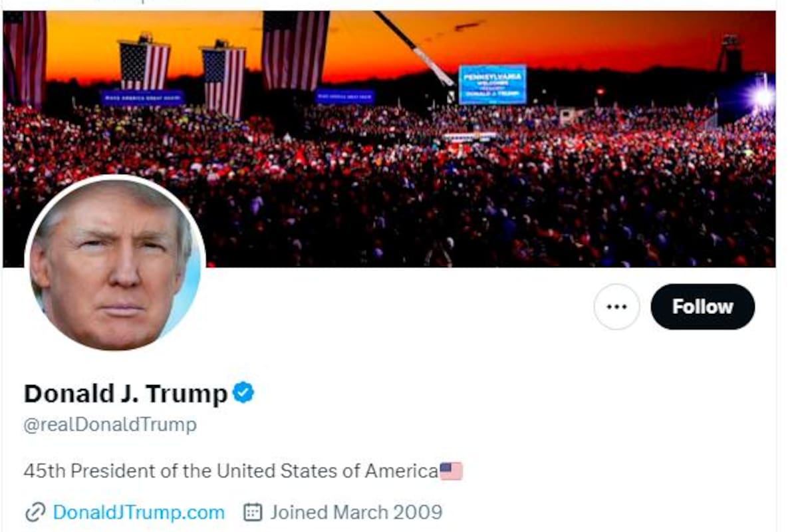Image resolution: width=798 pixels, height=532 pixels.
Task: Visit the DonaldJTrump.com link
Action: pos(138,513)
